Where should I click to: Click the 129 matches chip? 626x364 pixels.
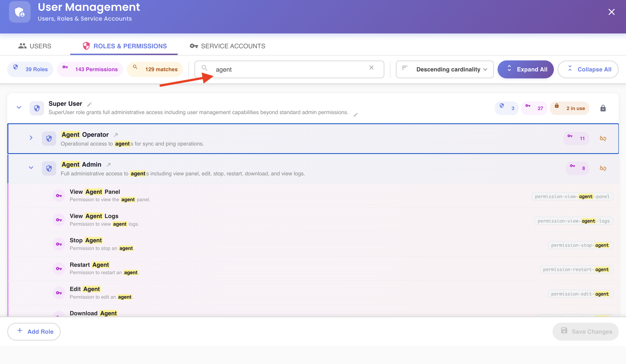click(x=155, y=69)
